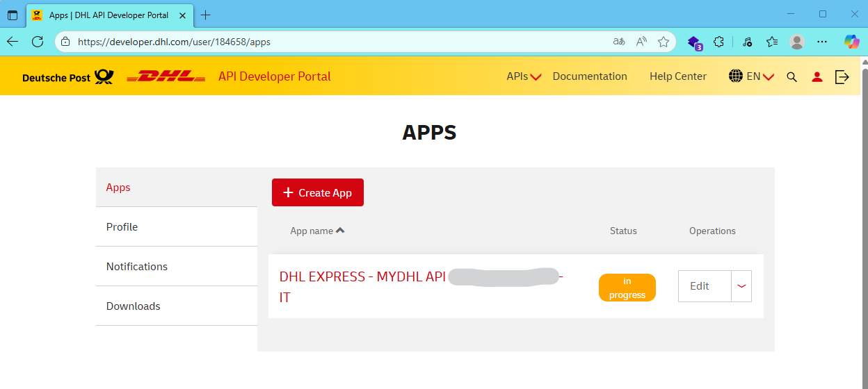The height and width of the screenshot is (389, 868).
Task: Click the APPS page heading
Action: pyautogui.click(x=429, y=133)
